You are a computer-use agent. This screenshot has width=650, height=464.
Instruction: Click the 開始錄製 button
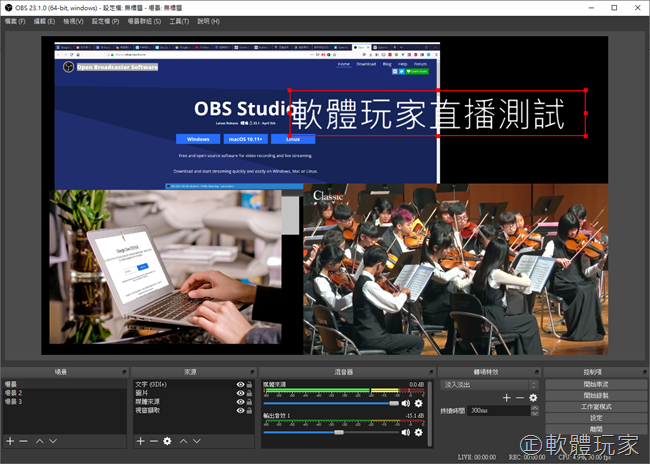pos(596,395)
